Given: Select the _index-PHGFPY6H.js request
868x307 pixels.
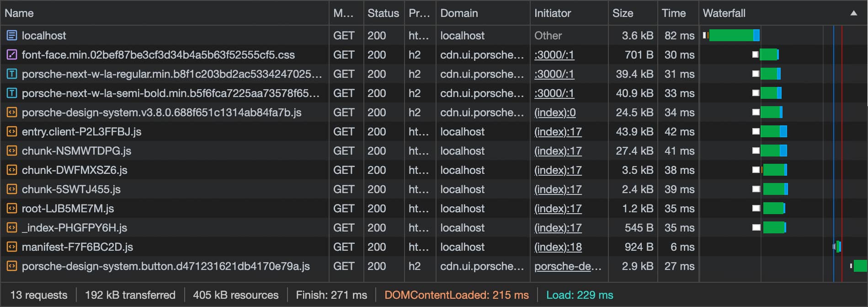Looking at the screenshot, I should (74, 227).
